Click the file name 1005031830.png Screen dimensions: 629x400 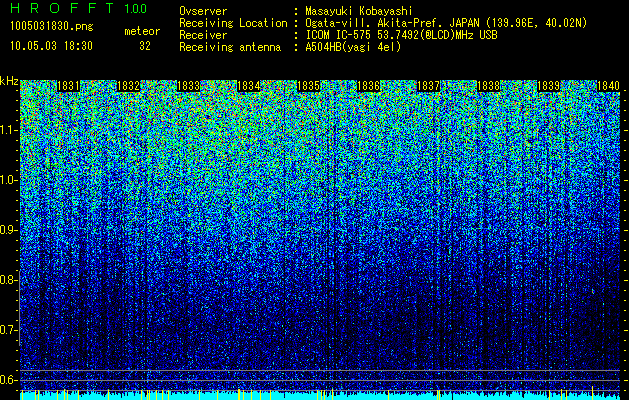coord(52,27)
